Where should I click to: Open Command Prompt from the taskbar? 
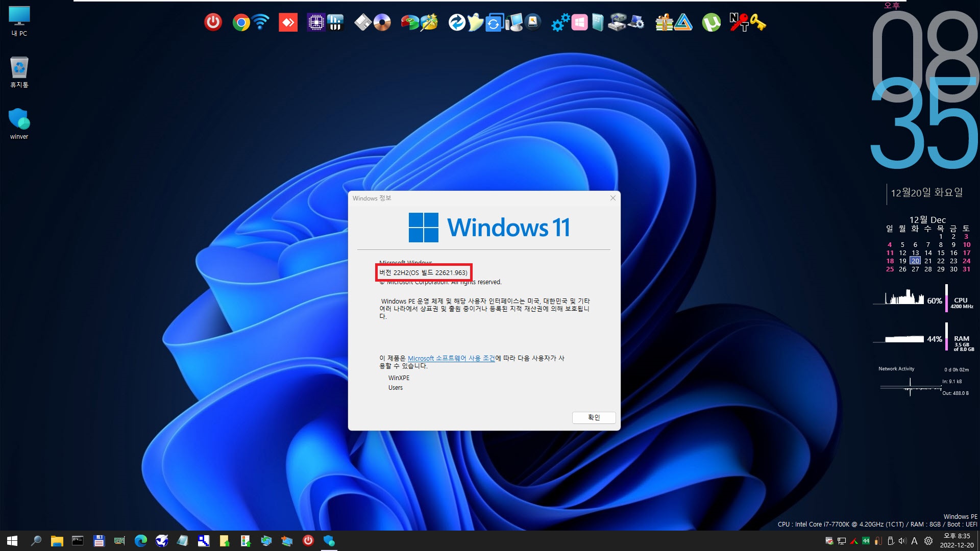coord(78,541)
